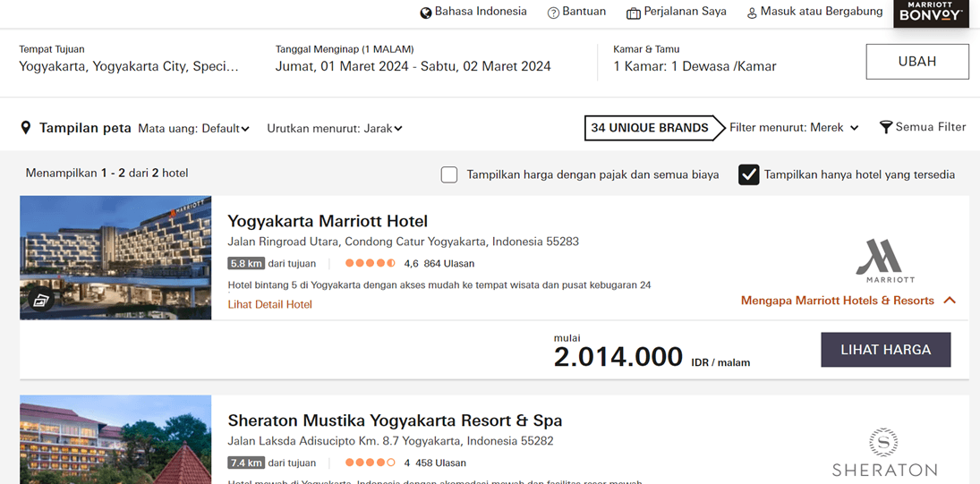
Task: Click the Marriott hotel rating dots
Action: (370, 264)
